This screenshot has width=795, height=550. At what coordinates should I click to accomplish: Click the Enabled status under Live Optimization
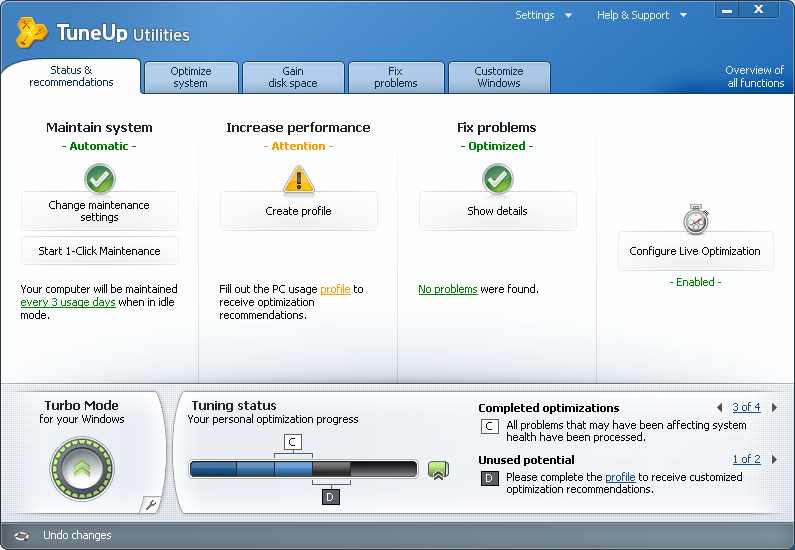pos(695,282)
